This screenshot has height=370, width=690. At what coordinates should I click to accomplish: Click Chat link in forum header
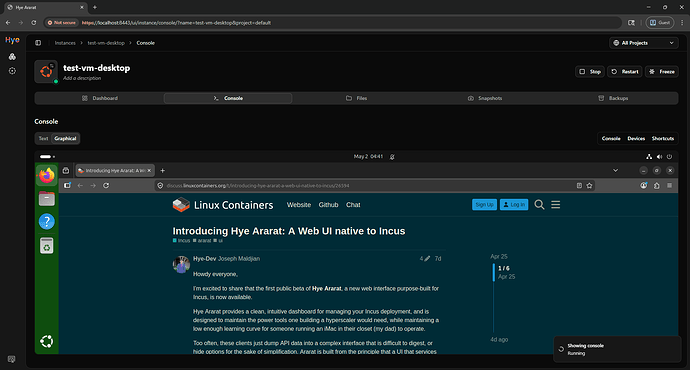coord(353,205)
